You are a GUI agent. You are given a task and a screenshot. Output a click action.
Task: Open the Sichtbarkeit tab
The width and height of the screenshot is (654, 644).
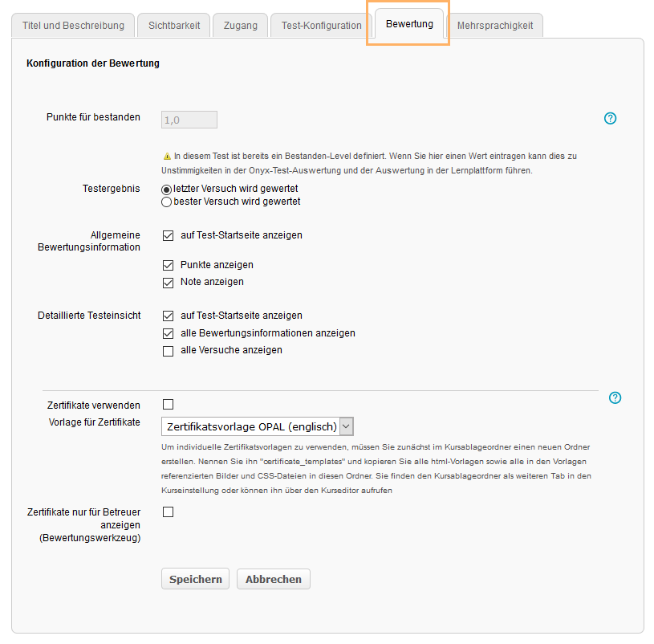tap(173, 26)
